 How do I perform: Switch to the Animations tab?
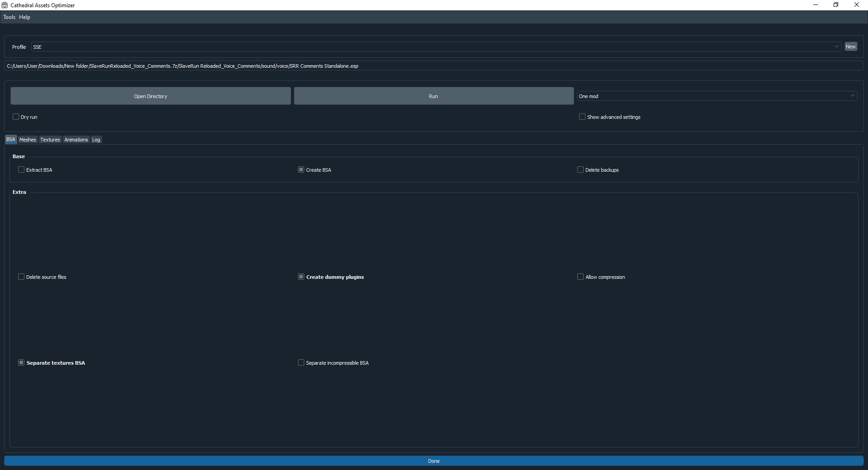coord(76,140)
